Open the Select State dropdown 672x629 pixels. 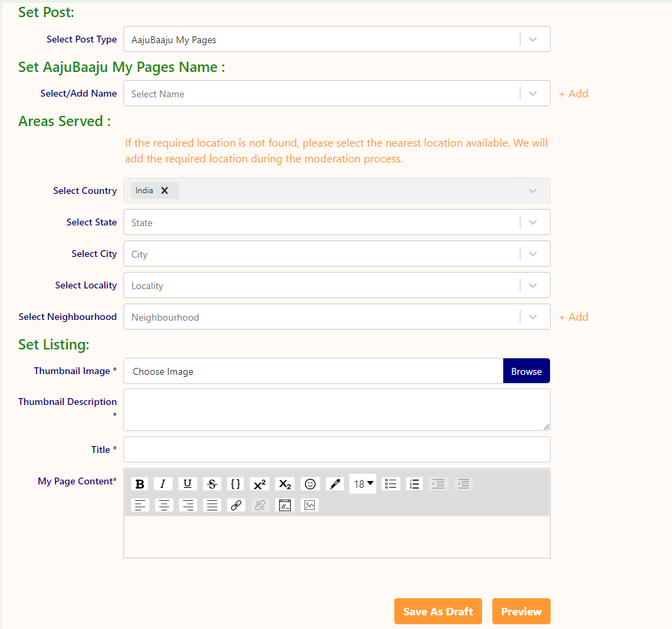point(533,222)
